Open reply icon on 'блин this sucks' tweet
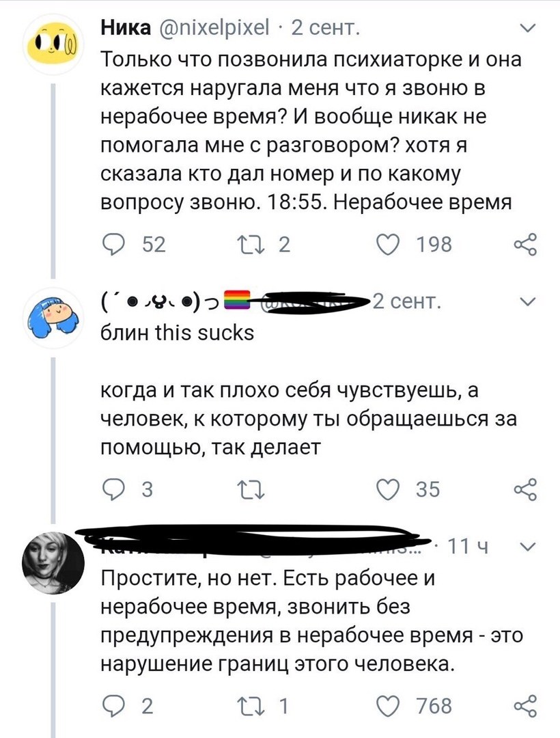560x738 pixels. 113,489
